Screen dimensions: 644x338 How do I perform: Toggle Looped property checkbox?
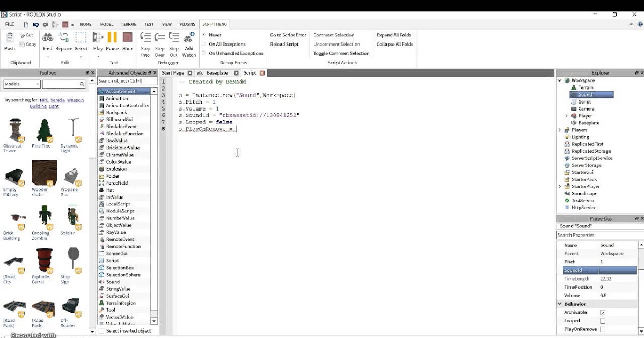coord(603,321)
